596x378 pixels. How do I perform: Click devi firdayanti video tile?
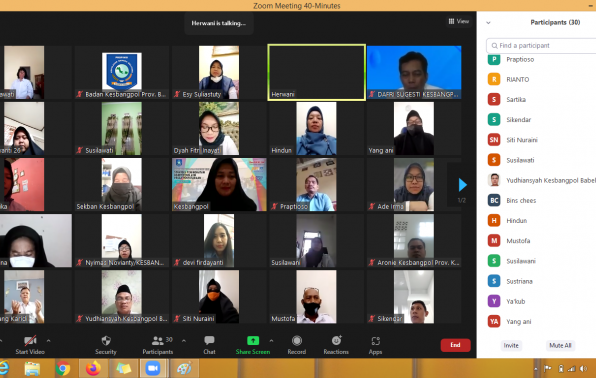tap(219, 240)
